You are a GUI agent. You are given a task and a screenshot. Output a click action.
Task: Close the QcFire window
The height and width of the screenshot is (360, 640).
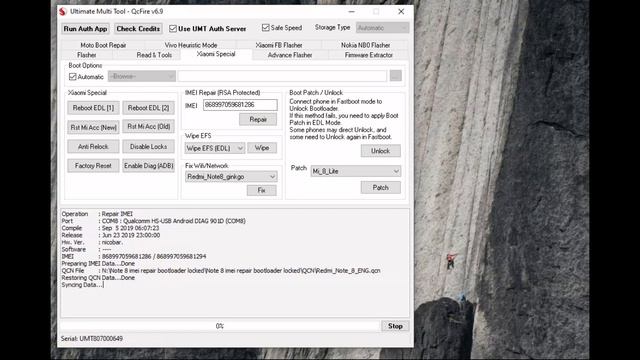pos(401,11)
